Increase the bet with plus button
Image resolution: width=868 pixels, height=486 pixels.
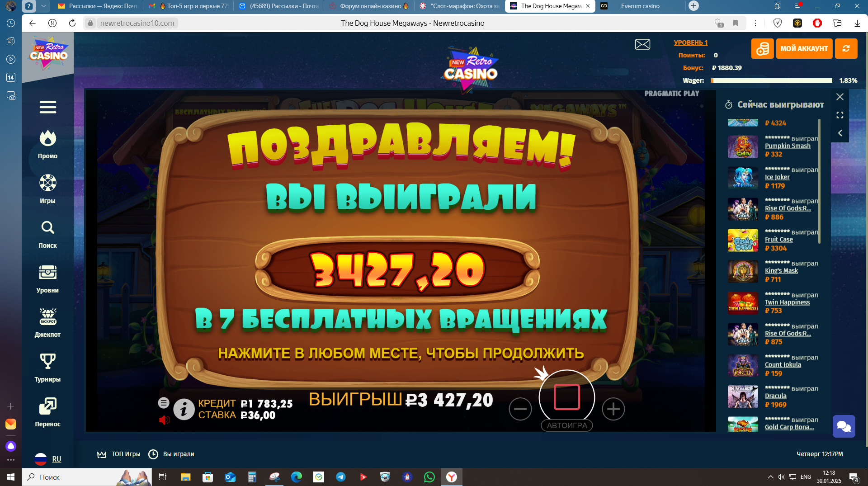point(613,409)
